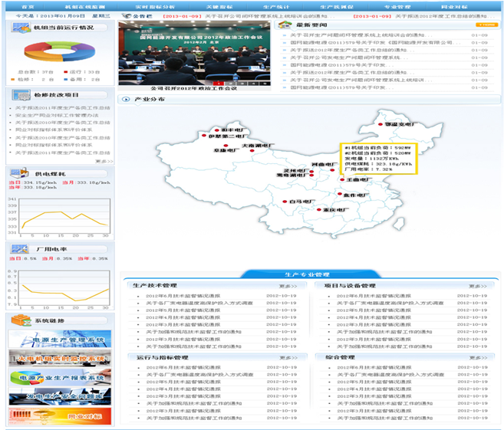Select the 阜康电厂 red map marker
Image resolution: width=504 pixels, height=430 pixels.
click(x=226, y=146)
